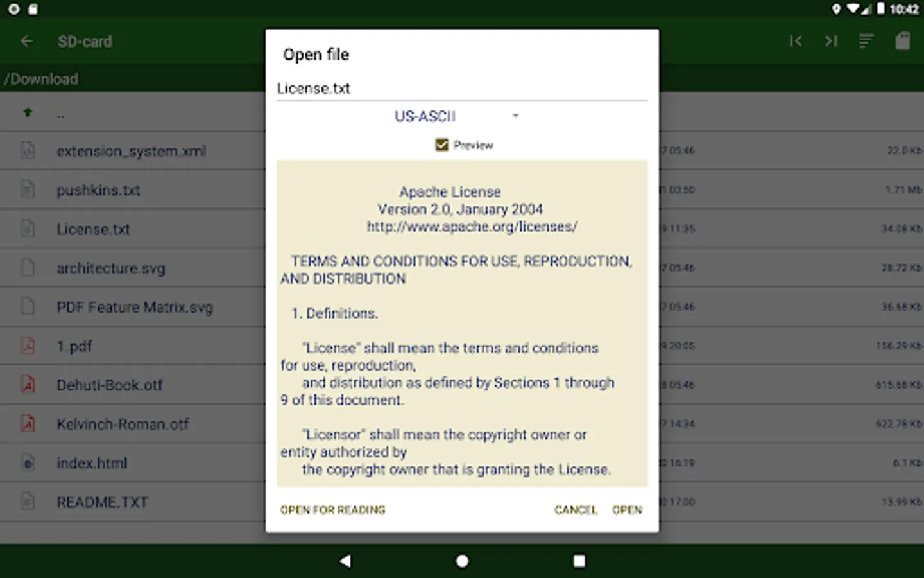Jump to first item icon in toolbar

(796, 41)
